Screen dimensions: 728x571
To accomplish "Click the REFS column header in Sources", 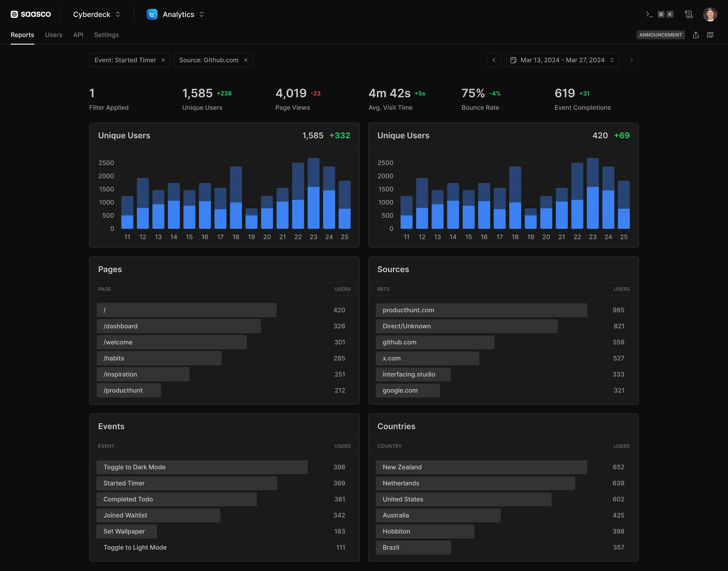I will click(x=383, y=289).
